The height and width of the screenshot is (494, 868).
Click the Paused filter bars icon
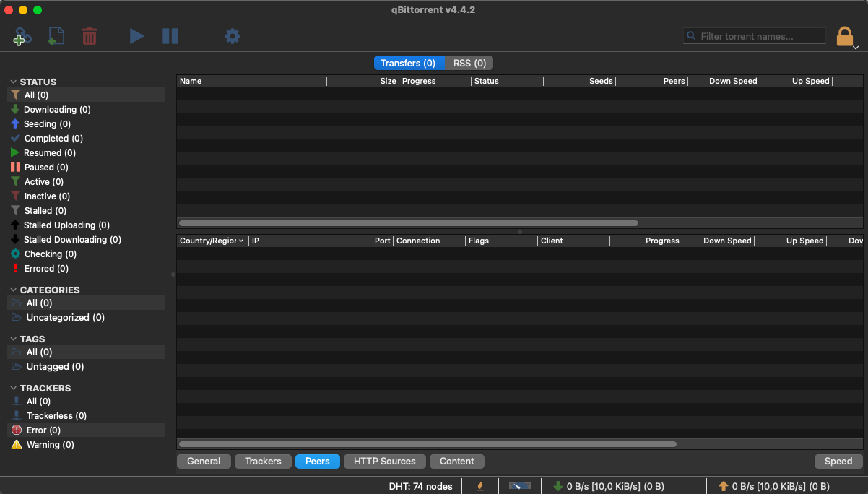click(x=16, y=167)
